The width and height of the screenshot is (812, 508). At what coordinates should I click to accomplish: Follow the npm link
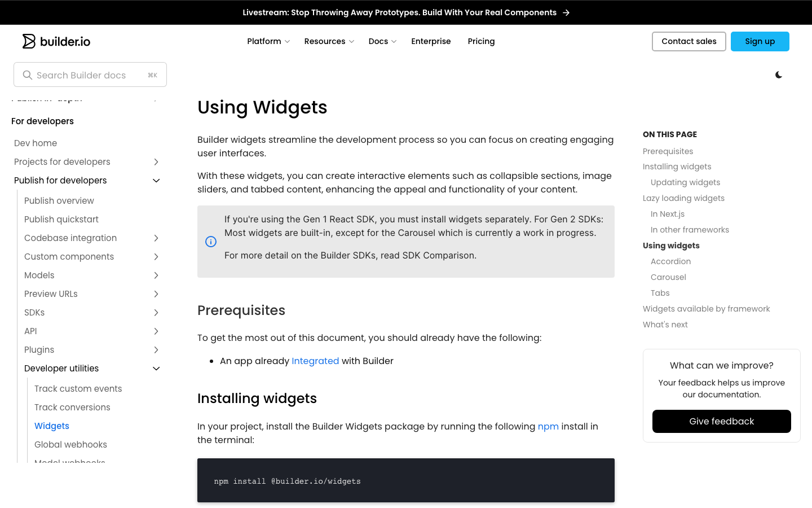(548, 426)
